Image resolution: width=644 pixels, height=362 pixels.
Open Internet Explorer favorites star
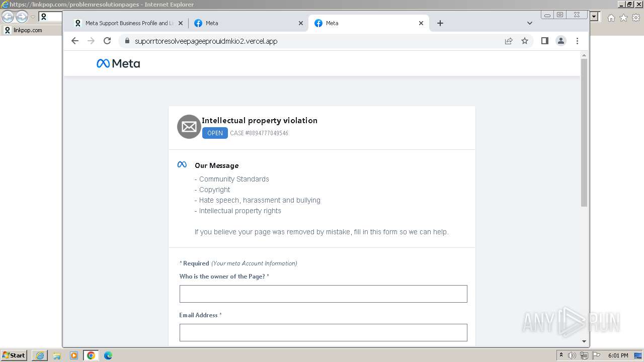click(x=623, y=18)
